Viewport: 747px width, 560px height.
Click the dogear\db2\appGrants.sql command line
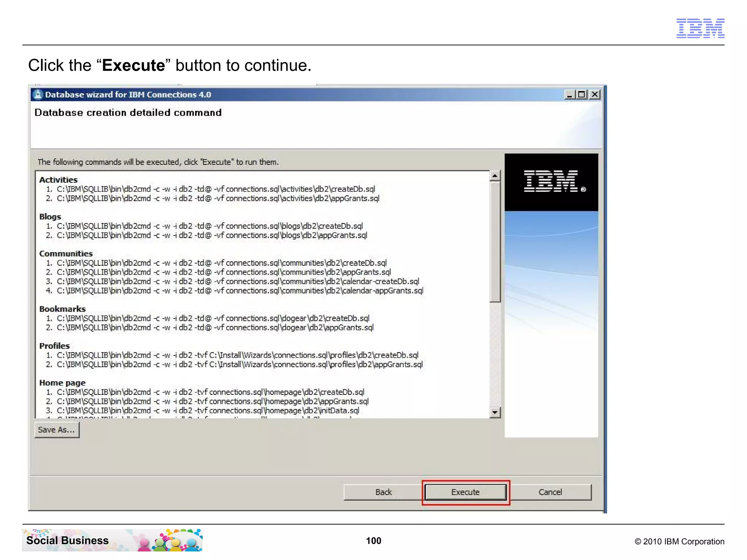[210, 327]
